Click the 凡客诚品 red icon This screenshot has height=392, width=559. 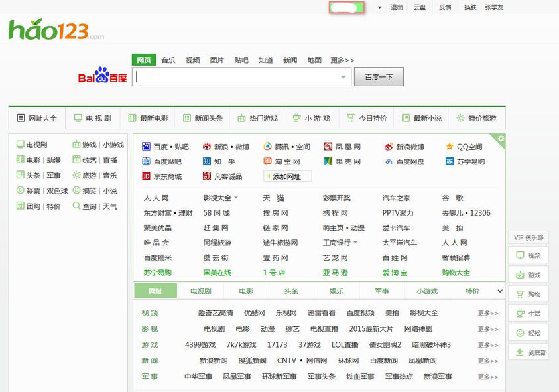[x=207, y=176]
